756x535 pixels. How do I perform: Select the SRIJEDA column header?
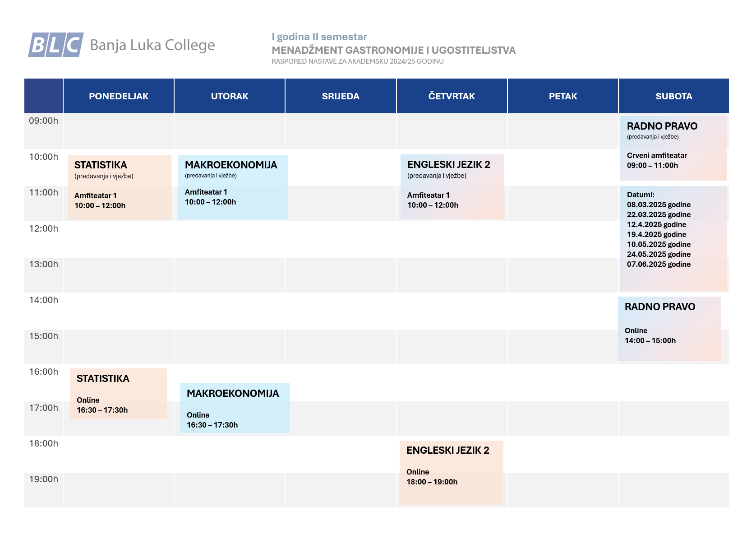[341, 96]
